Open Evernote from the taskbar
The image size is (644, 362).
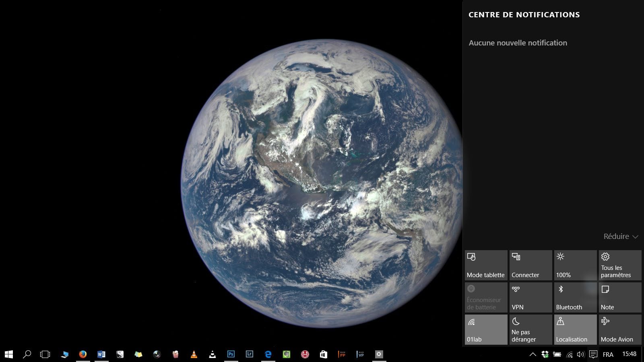287,354
